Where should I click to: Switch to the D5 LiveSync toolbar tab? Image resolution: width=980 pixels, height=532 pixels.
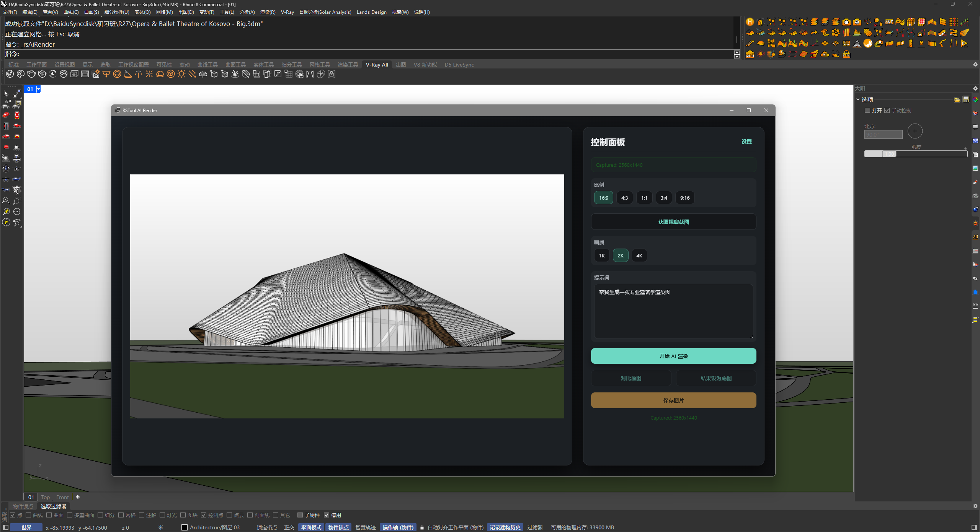pos(459,65)
